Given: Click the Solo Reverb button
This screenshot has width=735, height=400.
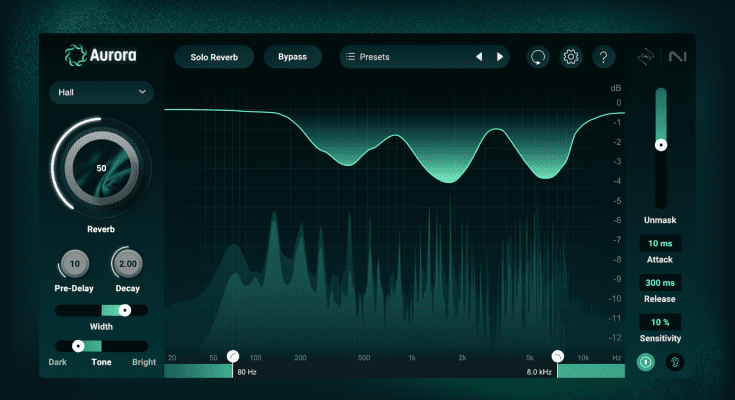Looking at the screenshot, I should [x=214, y=57].
